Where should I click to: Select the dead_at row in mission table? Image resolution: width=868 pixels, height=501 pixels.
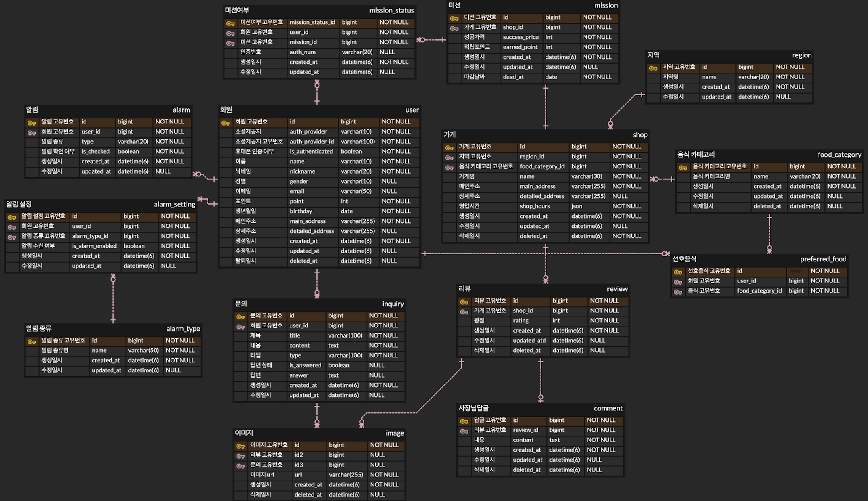[x=513, y=77]
